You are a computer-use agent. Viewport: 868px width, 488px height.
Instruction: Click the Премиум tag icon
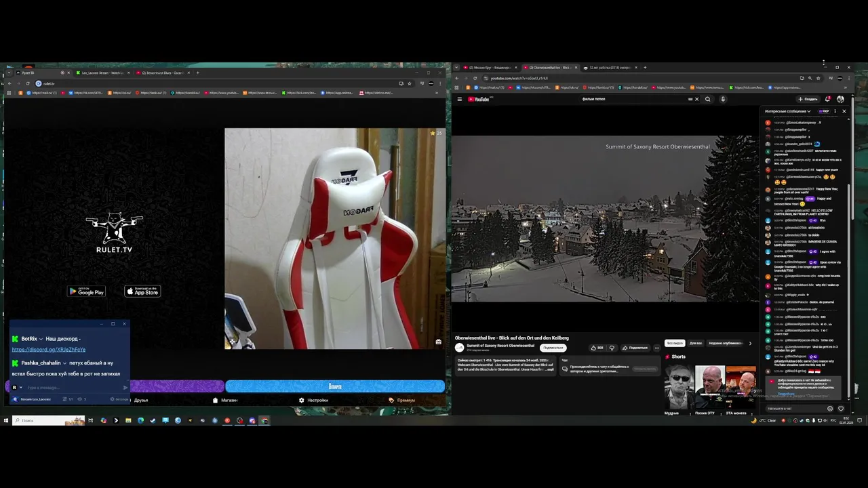point(391,400)
